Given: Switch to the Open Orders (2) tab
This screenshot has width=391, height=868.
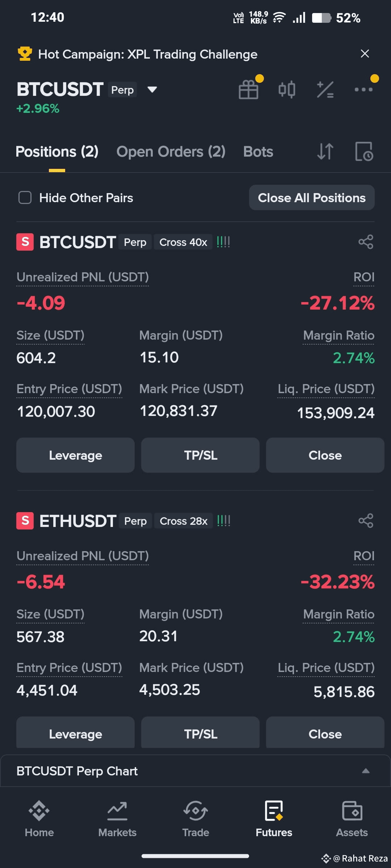Looking at the screenshot, I should (171, 152).
